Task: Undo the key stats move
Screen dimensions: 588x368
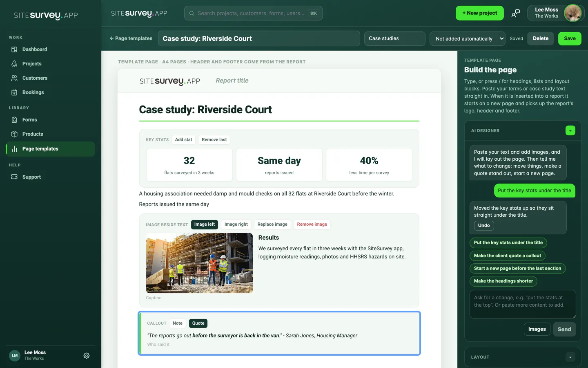Action: [484, 226]
